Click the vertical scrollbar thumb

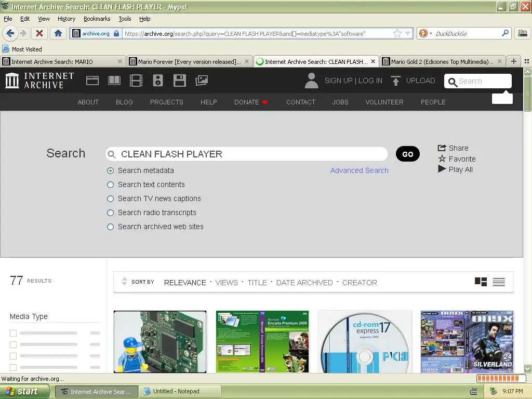click(x=527, y=94)
